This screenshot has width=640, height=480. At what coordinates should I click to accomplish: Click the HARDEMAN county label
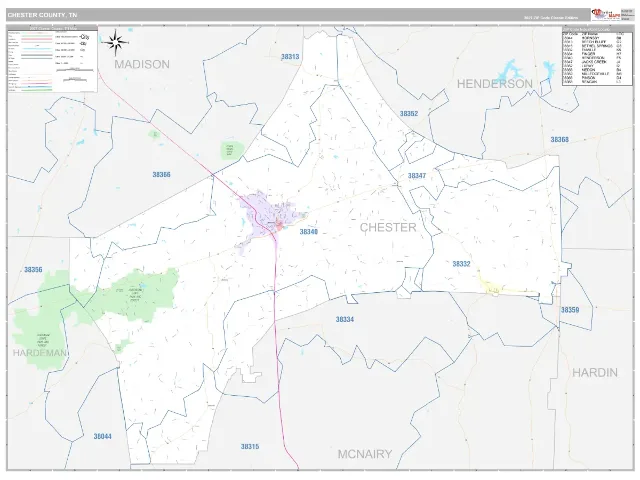pyautogui.click(x=39, y=353)
